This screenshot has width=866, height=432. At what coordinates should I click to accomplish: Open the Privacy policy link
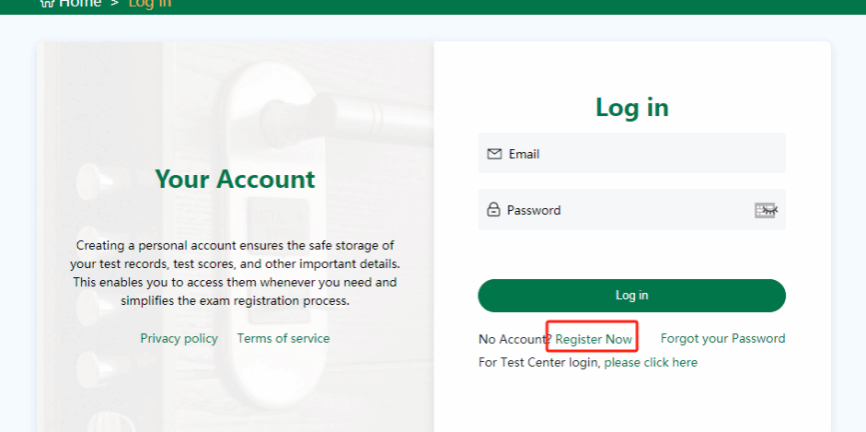[179, 339]
